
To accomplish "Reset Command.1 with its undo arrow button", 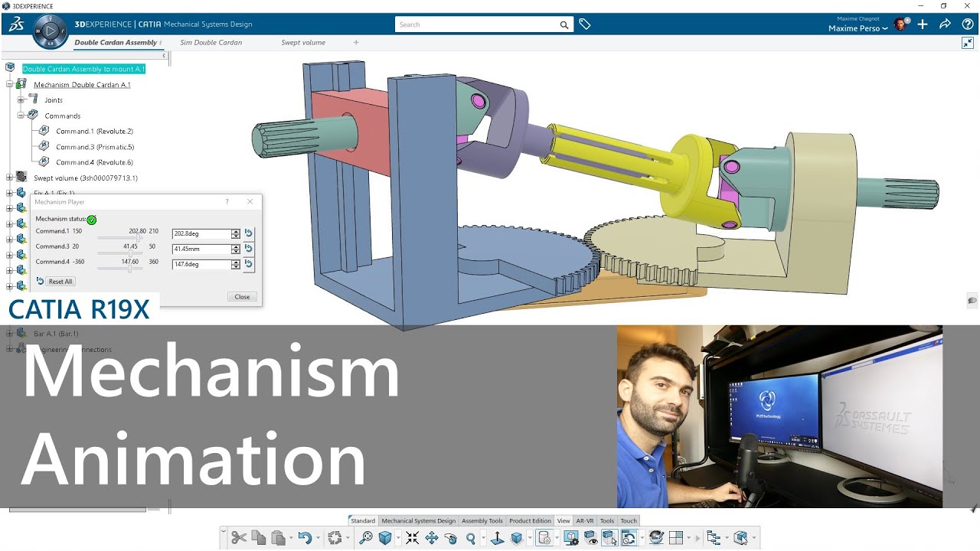I will 248,233.
